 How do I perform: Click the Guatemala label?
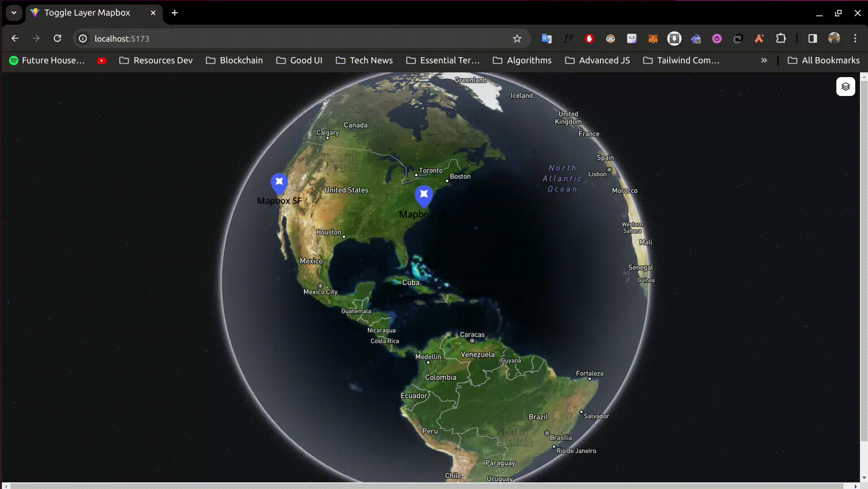[x=356, y=311]
